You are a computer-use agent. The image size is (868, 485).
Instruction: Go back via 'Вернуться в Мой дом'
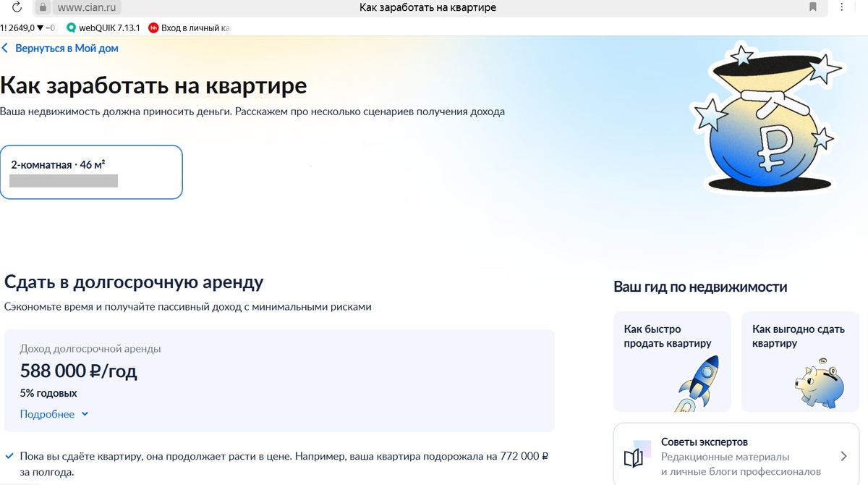tap(59, 48)
